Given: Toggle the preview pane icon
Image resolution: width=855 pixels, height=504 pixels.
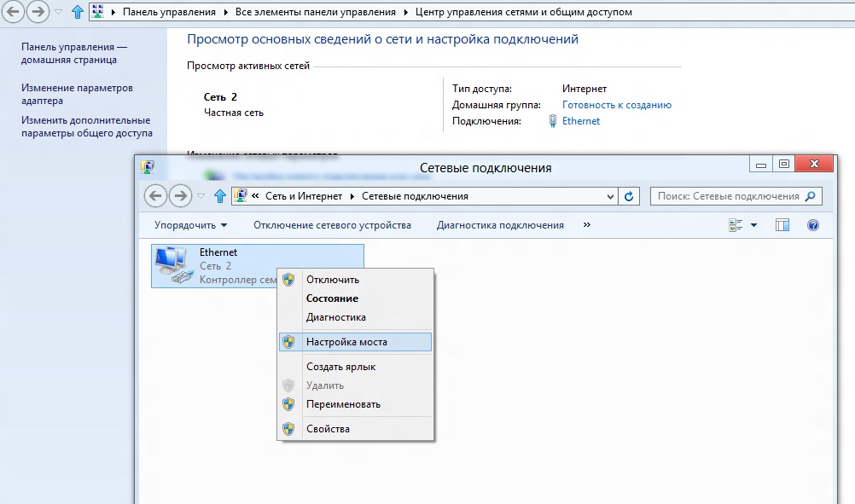Looking at the screenshot, I should [x=782, y=225].
